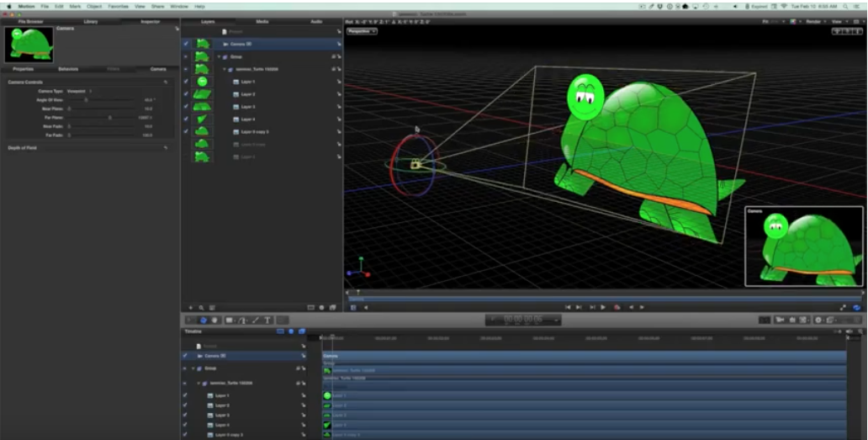Screen dimensions: 868x440
Task: Pick the Bezier pen tool
Action: click(x=242, y=320)
